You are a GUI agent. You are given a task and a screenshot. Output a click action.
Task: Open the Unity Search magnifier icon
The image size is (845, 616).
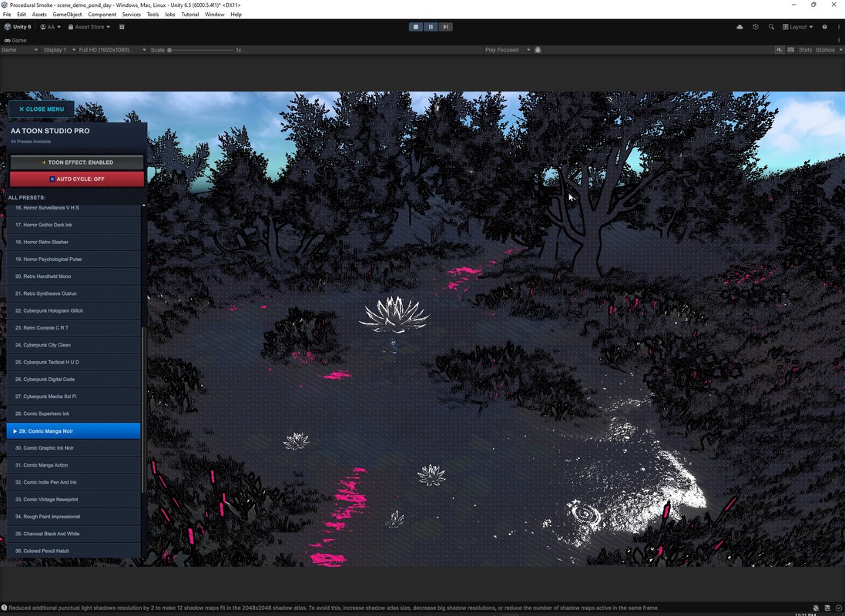tap(771, 27)
